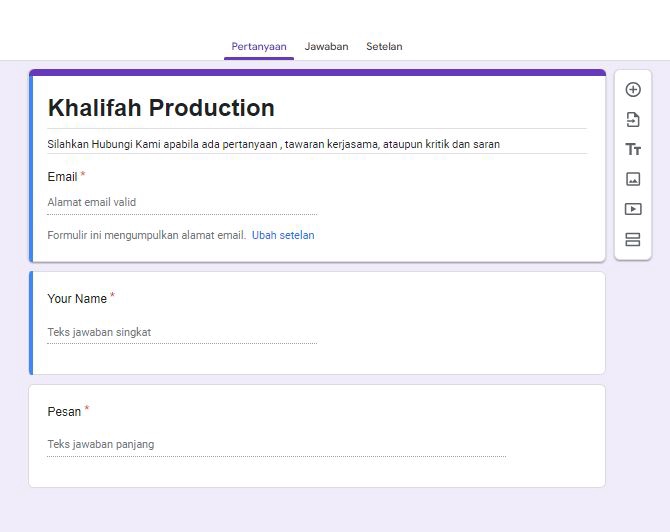Import questions from another form

[633, 120]
